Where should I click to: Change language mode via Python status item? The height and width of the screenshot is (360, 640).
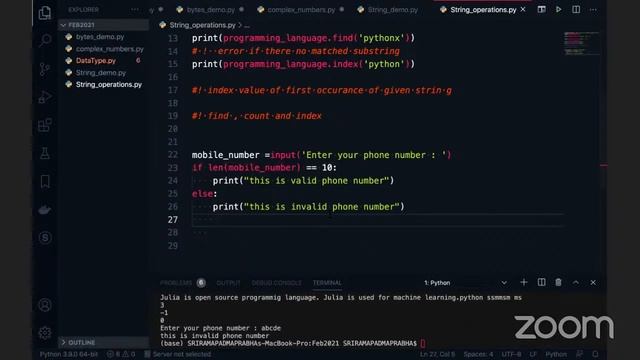click(x=556, y=354)
